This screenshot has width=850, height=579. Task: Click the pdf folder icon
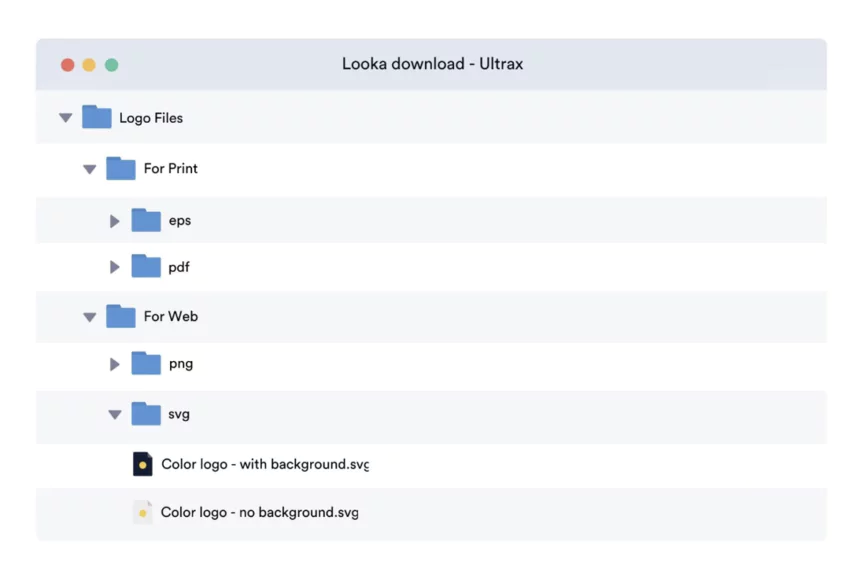(146, 266)
